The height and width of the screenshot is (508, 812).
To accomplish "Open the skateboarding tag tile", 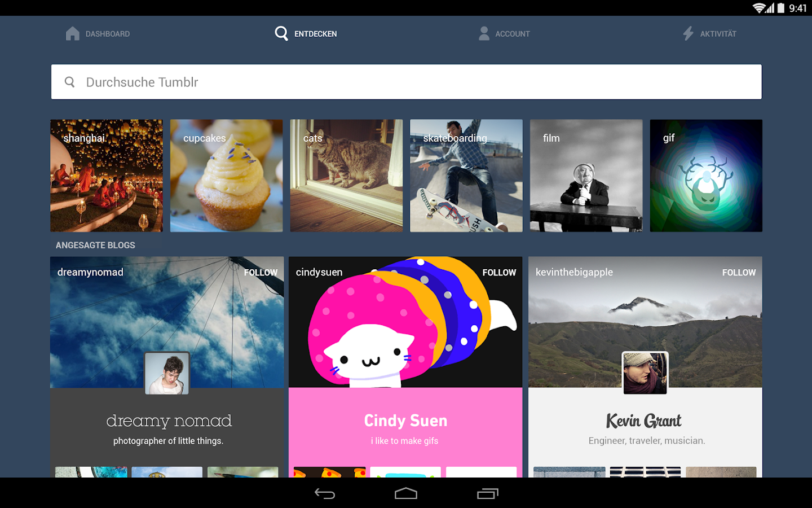I will pos(466,175).
